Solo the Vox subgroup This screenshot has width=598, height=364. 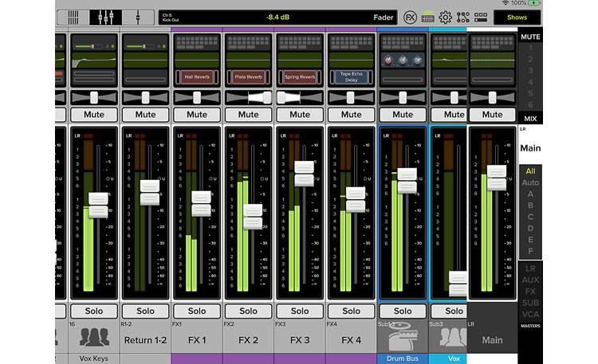coord(449,311)
